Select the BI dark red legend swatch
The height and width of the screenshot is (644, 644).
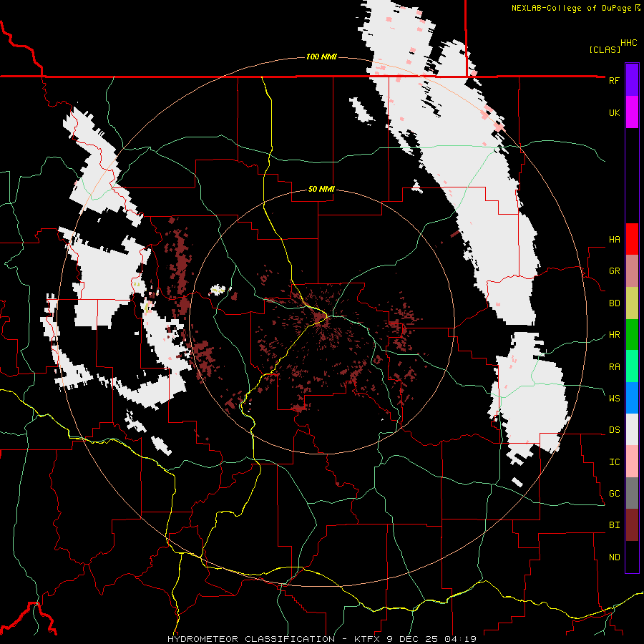point(632,525)
